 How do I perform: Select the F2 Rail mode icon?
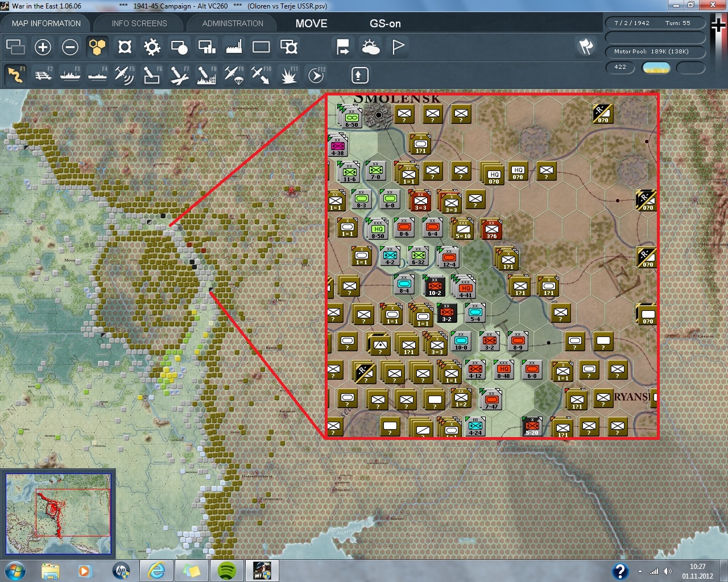pos(43,75)
